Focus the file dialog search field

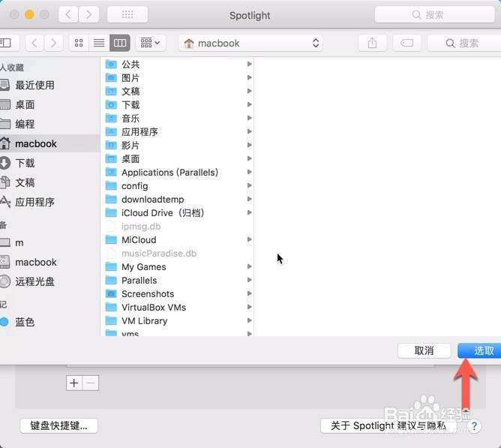coord(464,43)
